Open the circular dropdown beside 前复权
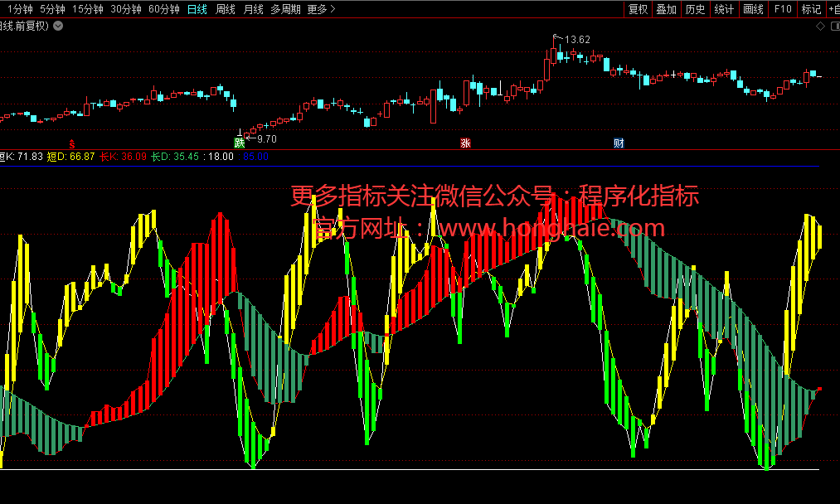The height and width of the screenshot is (504, 840). click(x=57, y=26)
